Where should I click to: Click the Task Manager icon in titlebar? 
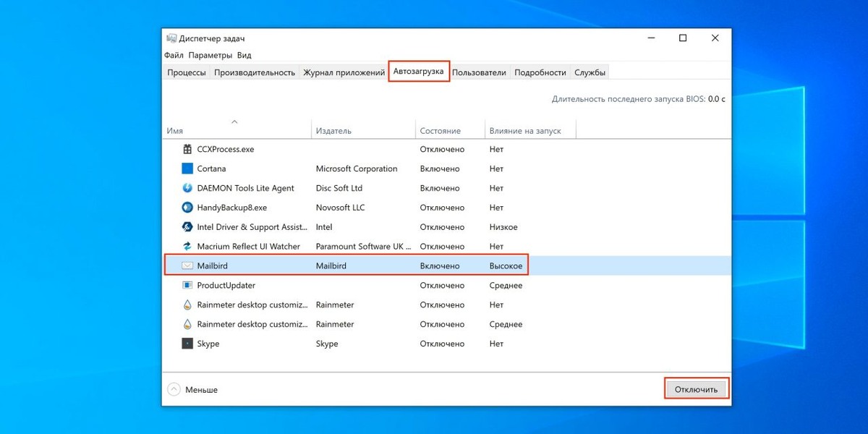coord(171,38)
